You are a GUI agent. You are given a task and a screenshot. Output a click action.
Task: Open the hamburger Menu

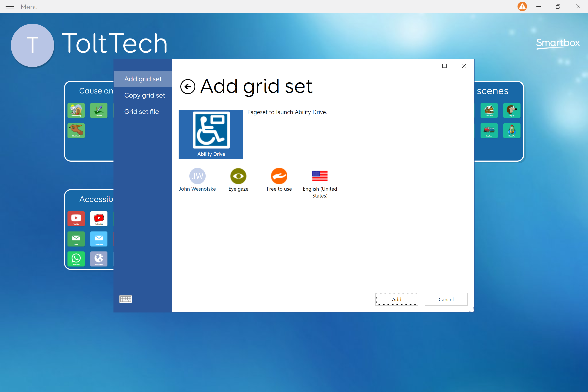[10, 6]
